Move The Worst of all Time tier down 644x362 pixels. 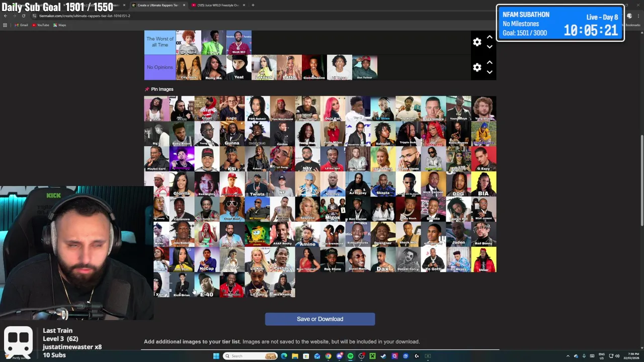click(x=490, y=47)
